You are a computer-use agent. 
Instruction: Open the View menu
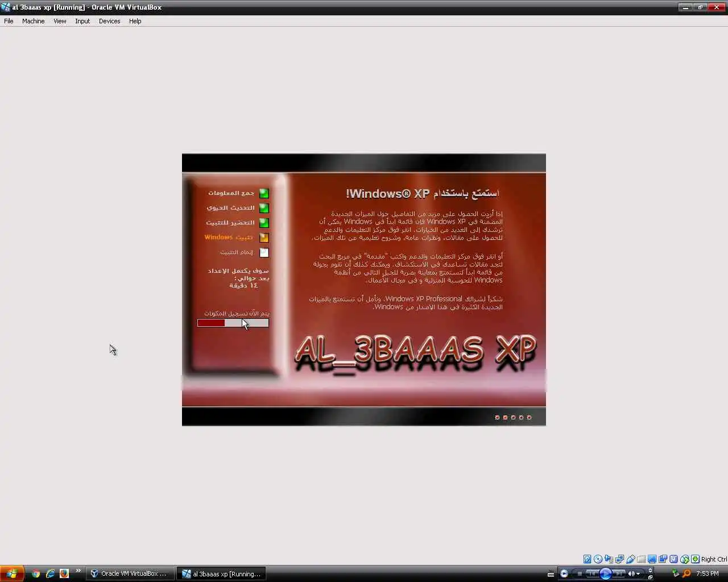point(60,21)
